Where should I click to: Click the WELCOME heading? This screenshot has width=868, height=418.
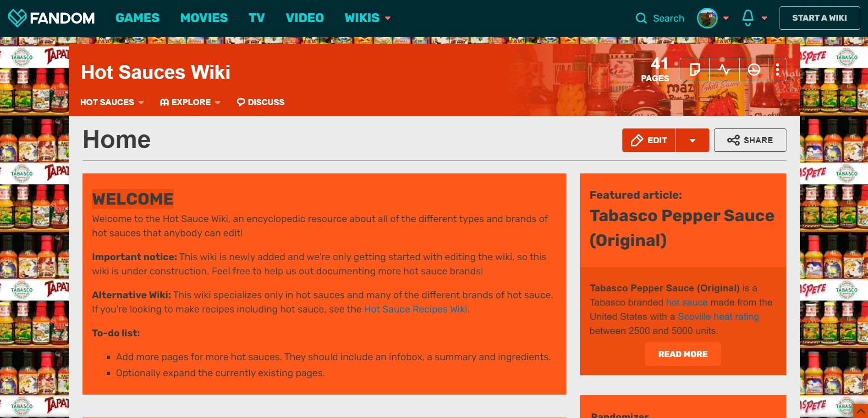pyautogui.click(x=133, y=199)
